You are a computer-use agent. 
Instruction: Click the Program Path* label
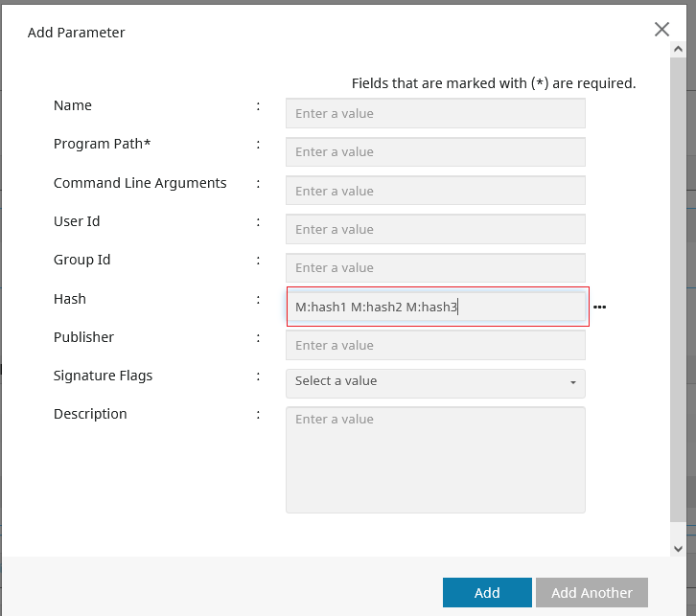click(102, 144)
